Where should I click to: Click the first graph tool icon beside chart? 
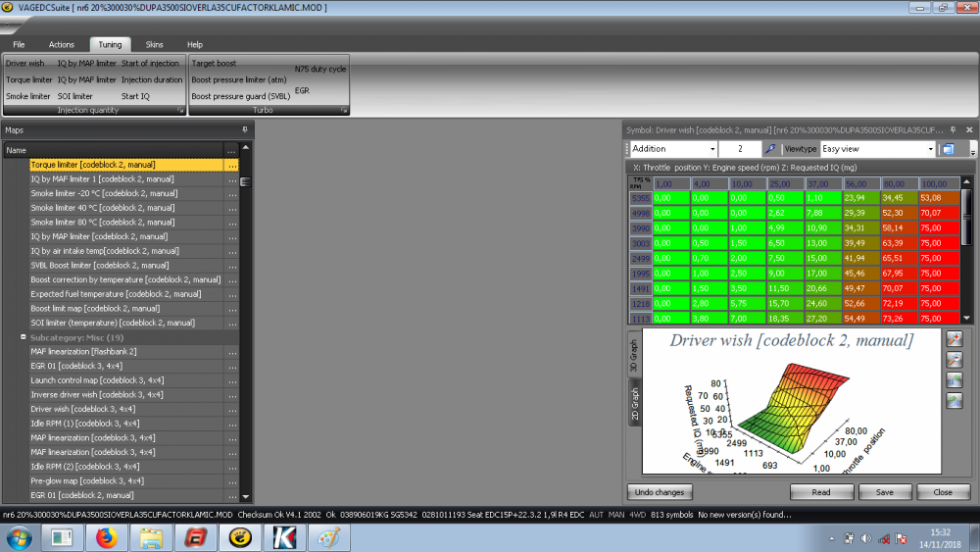pyautogui.click(x=955, y=339)
